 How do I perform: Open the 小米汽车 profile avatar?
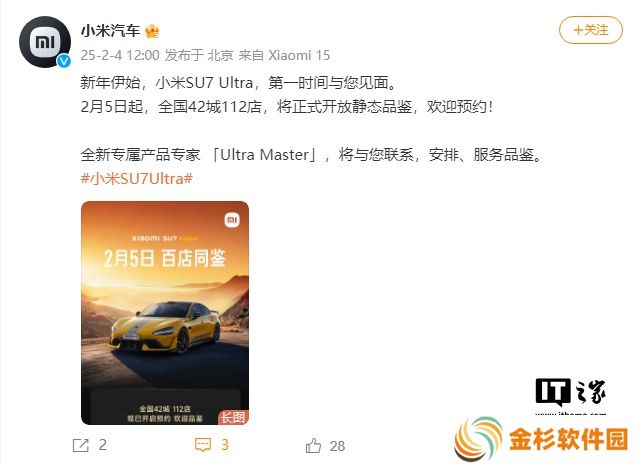(45, 42)
